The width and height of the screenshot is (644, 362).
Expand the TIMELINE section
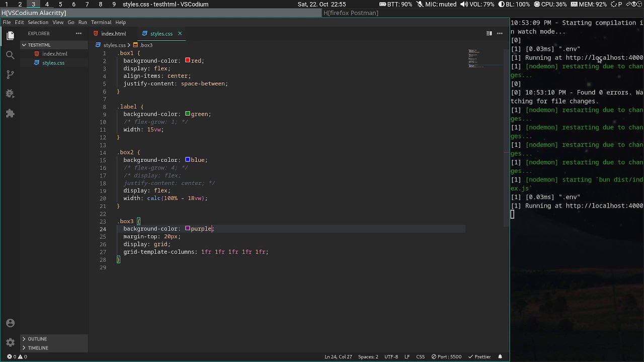(x=38, y=348)
